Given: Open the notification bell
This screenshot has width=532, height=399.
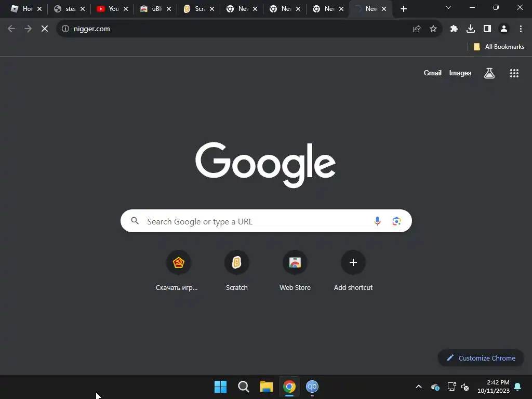Looking at the screenshot, I should pyautogui.click(x=518, y=387).
